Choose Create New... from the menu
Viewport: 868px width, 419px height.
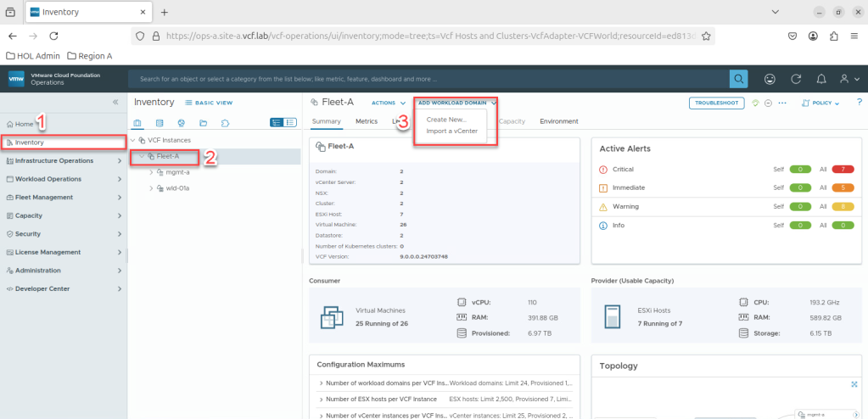tap(446, 120)
